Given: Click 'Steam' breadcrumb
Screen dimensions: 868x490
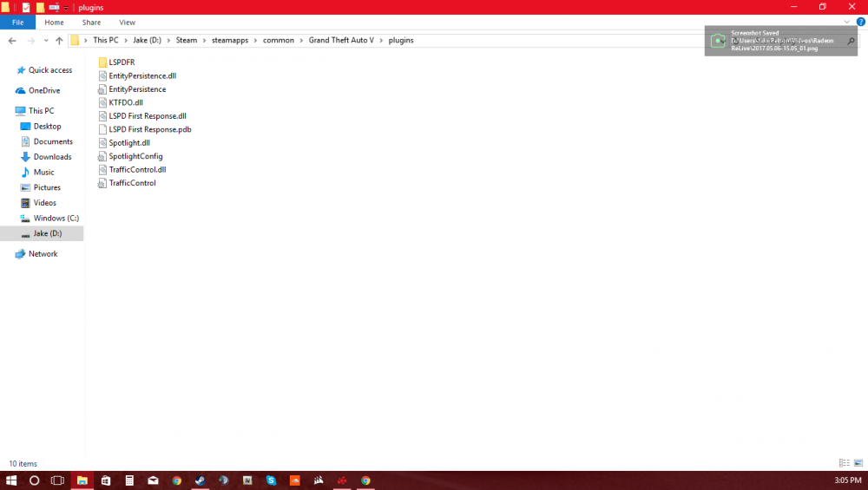Looking at the screenshot, I should click(x=187, y=41).
